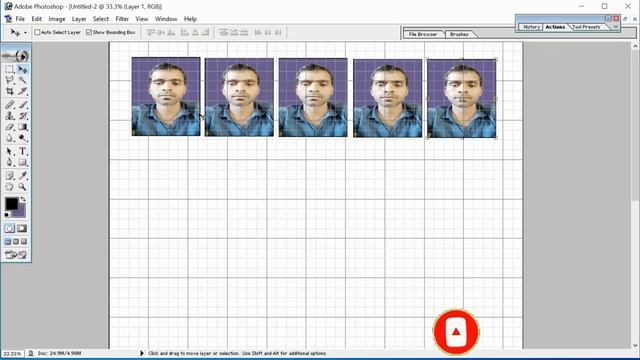
Task: Expand the status bar info menu arrow
Action: [142, 353]
